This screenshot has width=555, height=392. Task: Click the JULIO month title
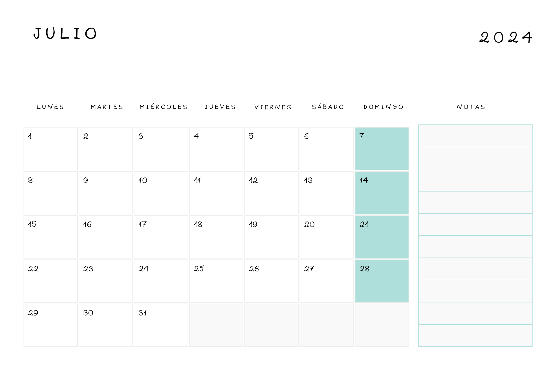(65, 34)
